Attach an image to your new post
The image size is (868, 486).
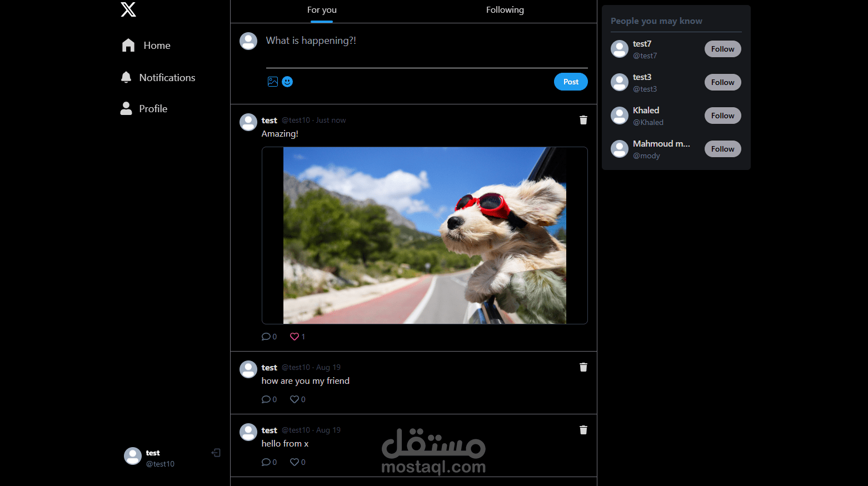(272, 81)
